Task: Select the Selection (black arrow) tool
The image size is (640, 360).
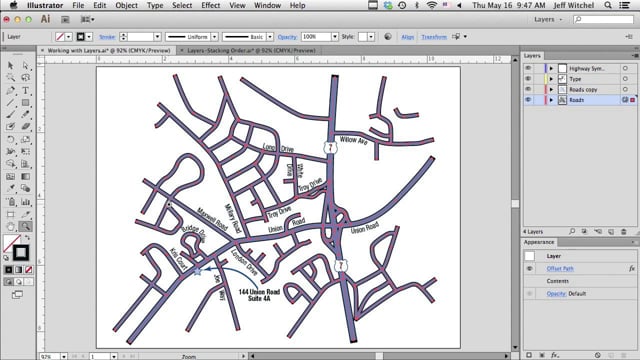Action: (x=10, y=65)
